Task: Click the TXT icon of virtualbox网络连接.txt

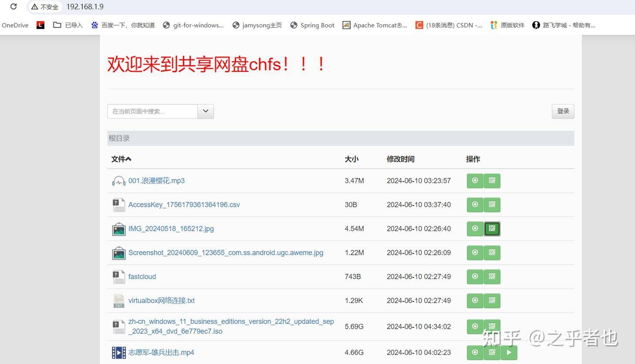Action: 118,300
